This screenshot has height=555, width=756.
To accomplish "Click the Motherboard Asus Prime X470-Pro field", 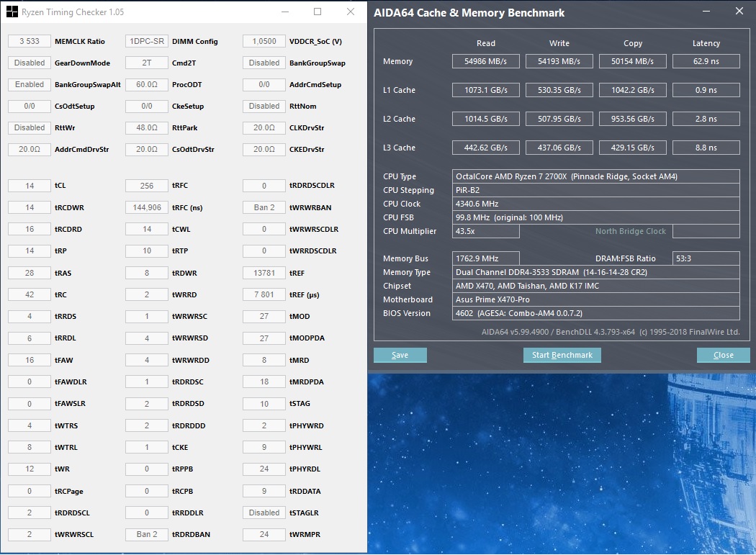I will pyautogui.click(x=595, y=299).
